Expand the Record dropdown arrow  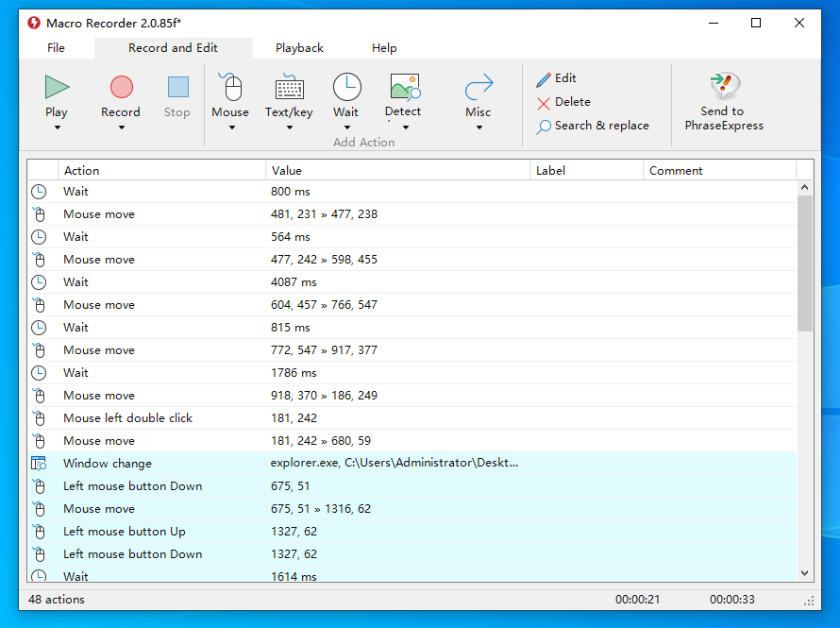(x=122, y=127)
